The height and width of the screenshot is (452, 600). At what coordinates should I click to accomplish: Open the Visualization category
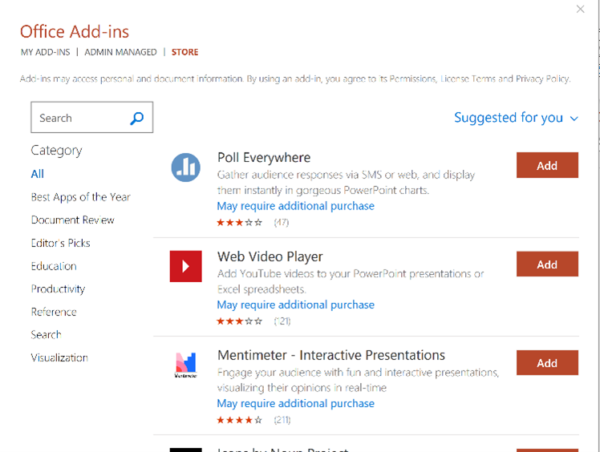(x=59, y=357)
